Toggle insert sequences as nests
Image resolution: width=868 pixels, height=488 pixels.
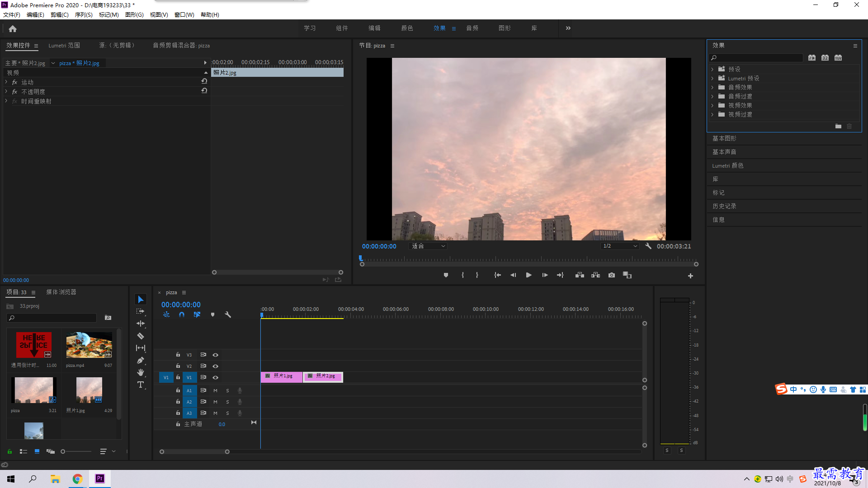pos(166,314)
